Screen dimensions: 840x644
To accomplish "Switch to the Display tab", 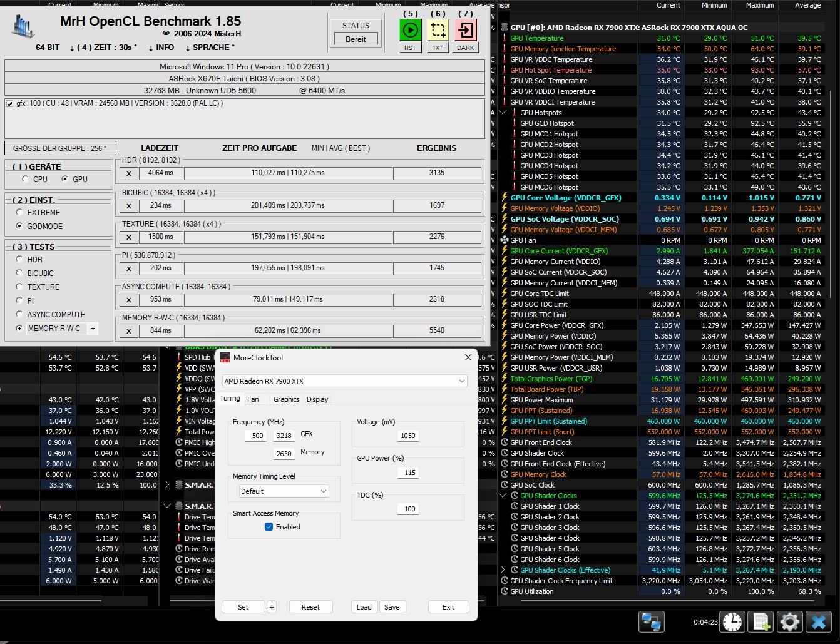I will (x=317, y=399).
